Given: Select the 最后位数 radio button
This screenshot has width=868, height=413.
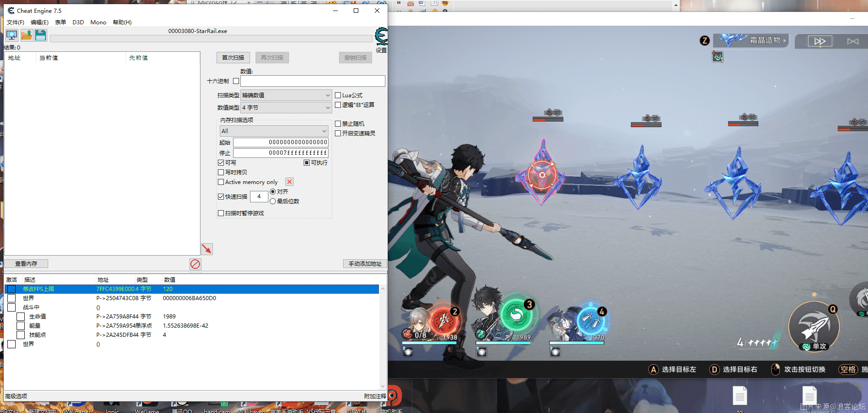Looking at the screenshot, I should (273, 201).
